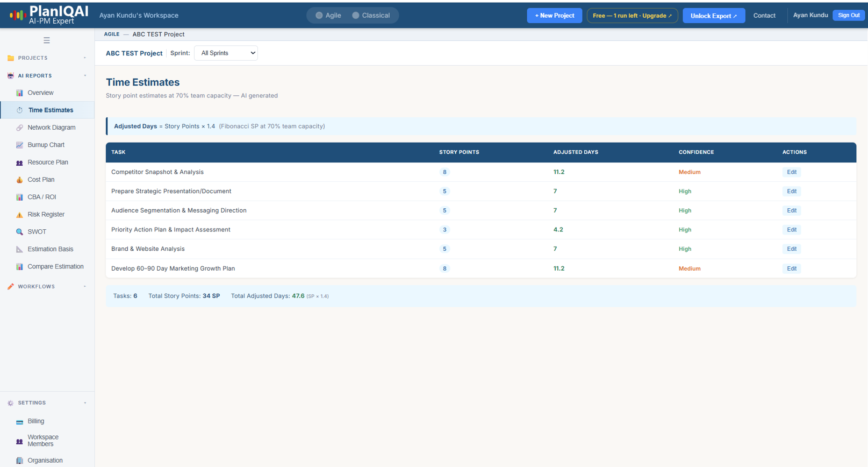Click the AGILE breadcrumb link
Screen dimensions: 868x467
pyautogui.click(x=111, y=34)
